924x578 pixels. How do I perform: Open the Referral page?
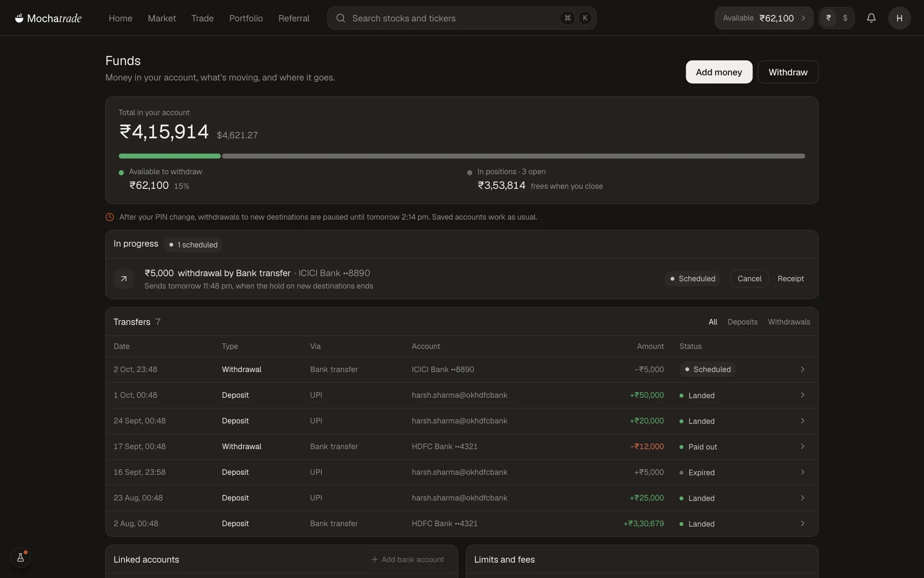tap(294, 18)
